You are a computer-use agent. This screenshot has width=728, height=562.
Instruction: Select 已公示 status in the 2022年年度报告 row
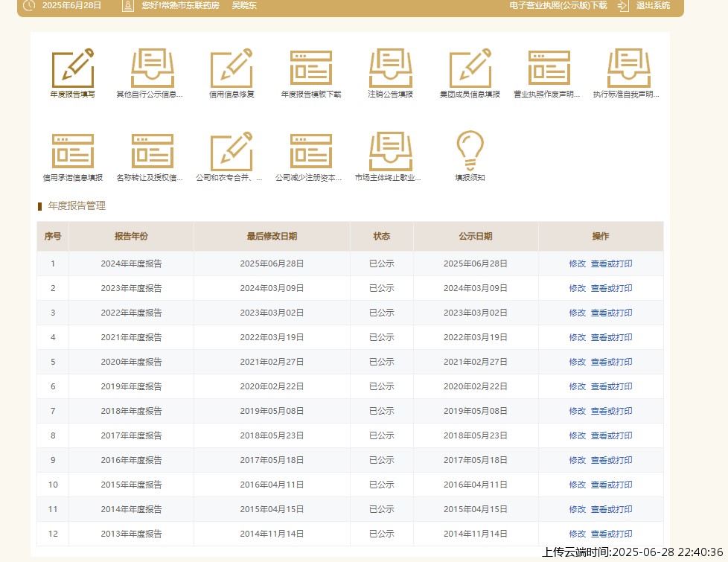[x=382, y=313]
